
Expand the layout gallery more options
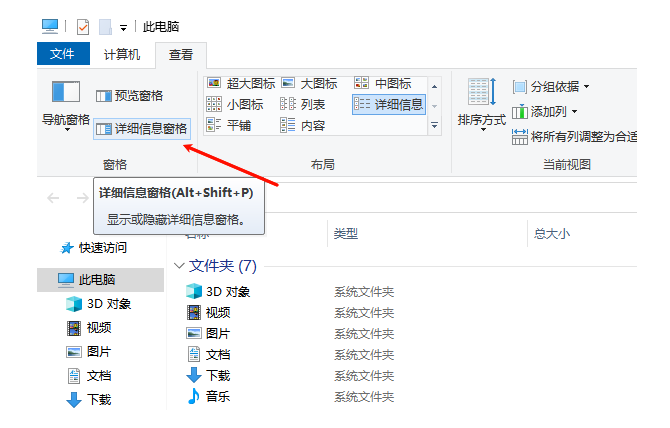point(435,126)
